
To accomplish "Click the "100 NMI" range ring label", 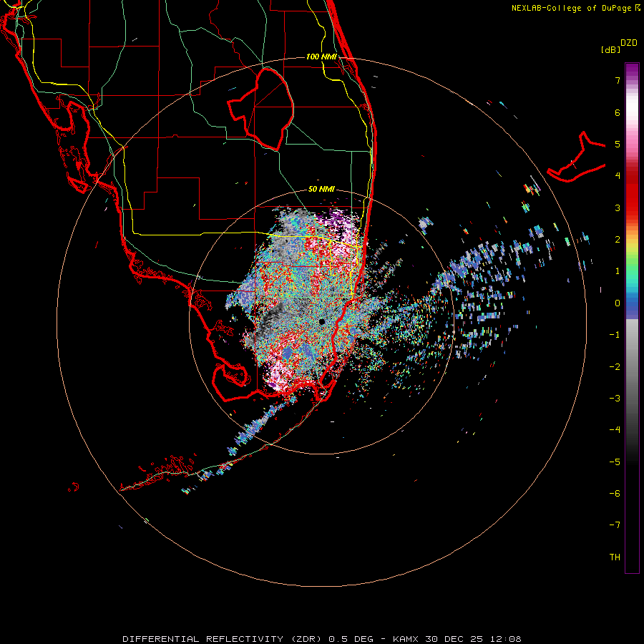I will (321, 57).
